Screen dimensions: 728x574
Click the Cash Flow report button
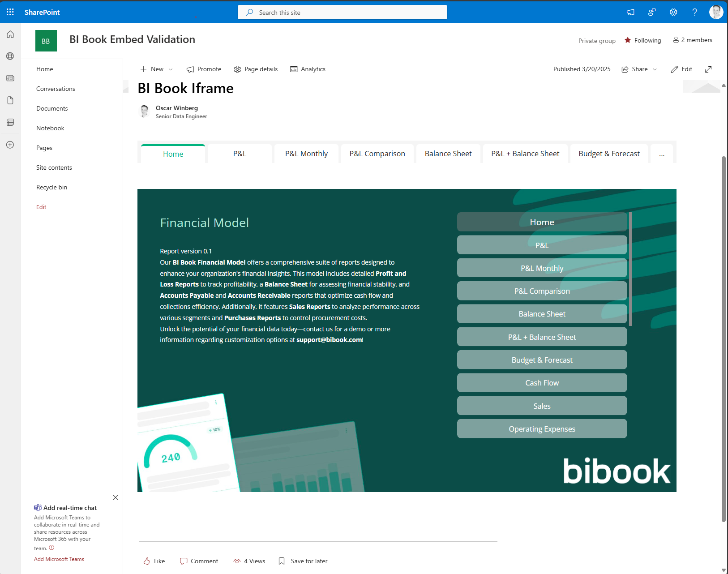click(542, 383)
